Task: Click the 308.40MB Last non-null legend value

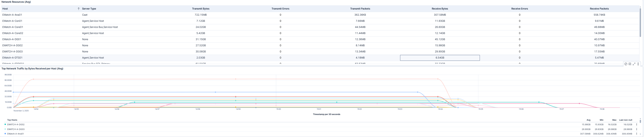Action: 627,134
